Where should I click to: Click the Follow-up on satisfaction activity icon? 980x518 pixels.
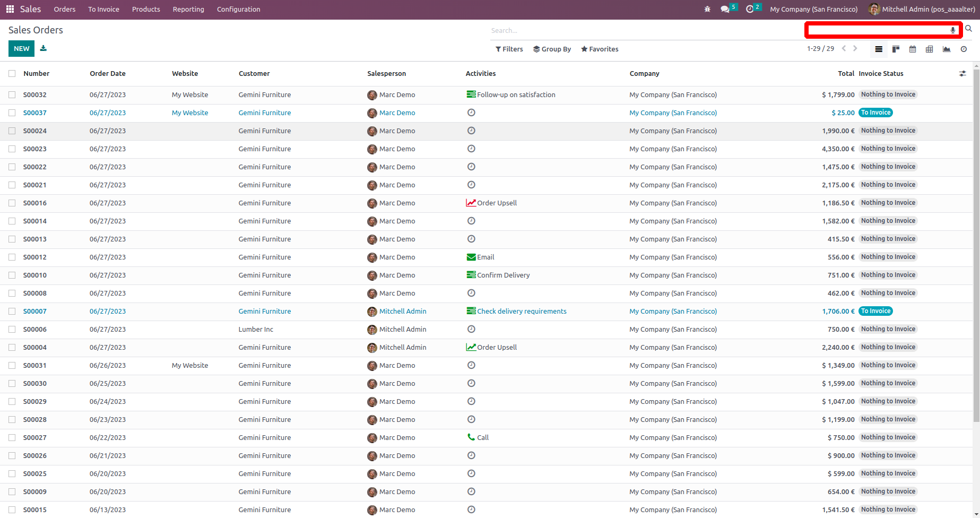(x=471, y=94)
